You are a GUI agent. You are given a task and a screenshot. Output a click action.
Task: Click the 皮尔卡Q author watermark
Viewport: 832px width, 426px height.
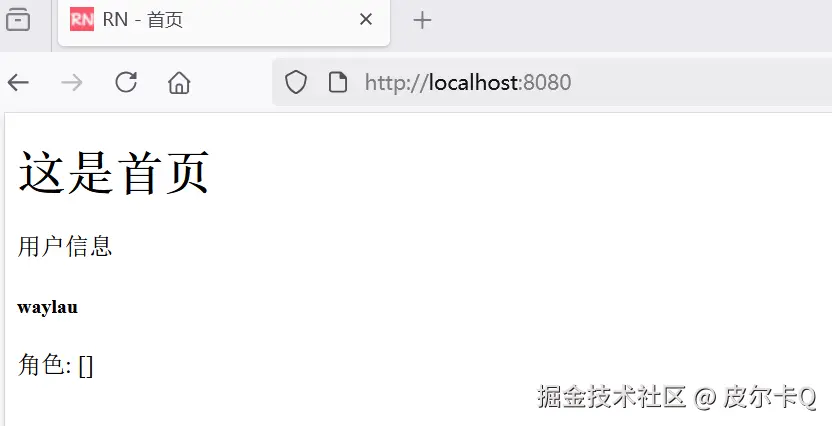click(x=770, y=397)
